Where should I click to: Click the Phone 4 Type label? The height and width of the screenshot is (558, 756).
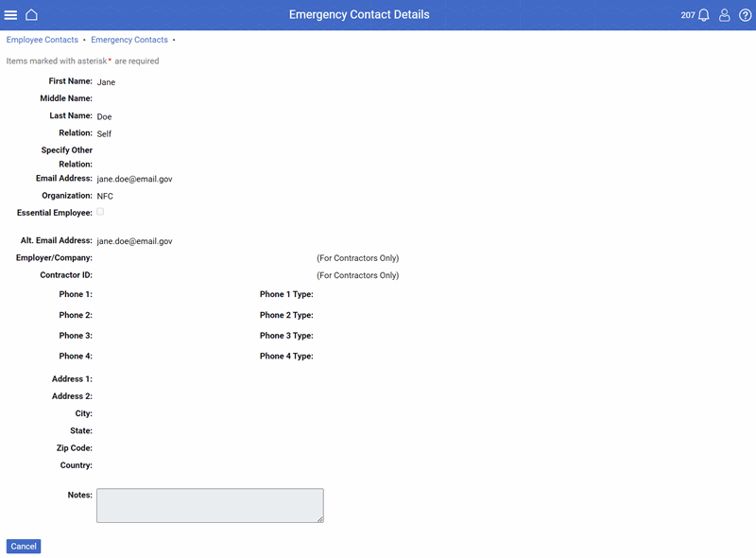[286, 356]
